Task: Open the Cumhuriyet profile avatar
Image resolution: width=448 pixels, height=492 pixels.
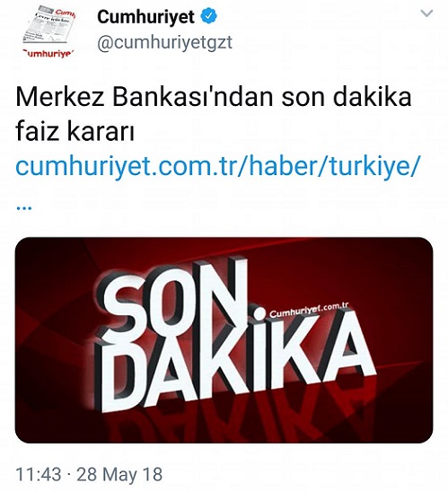Action: pyautogui.click(x=49, y=32)
